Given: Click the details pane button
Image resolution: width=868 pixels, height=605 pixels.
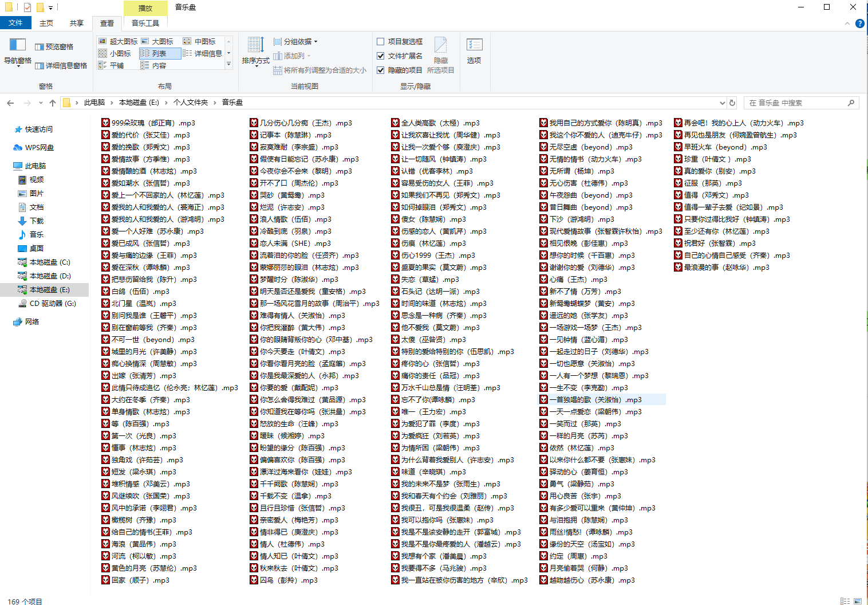Looking at the screenshot, I should 61,65.
